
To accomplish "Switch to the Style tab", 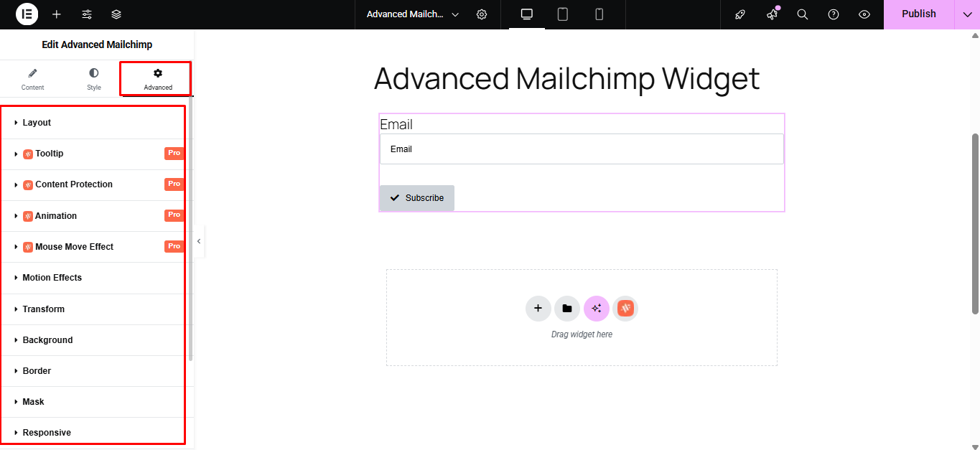I will (x=94, y=79).
